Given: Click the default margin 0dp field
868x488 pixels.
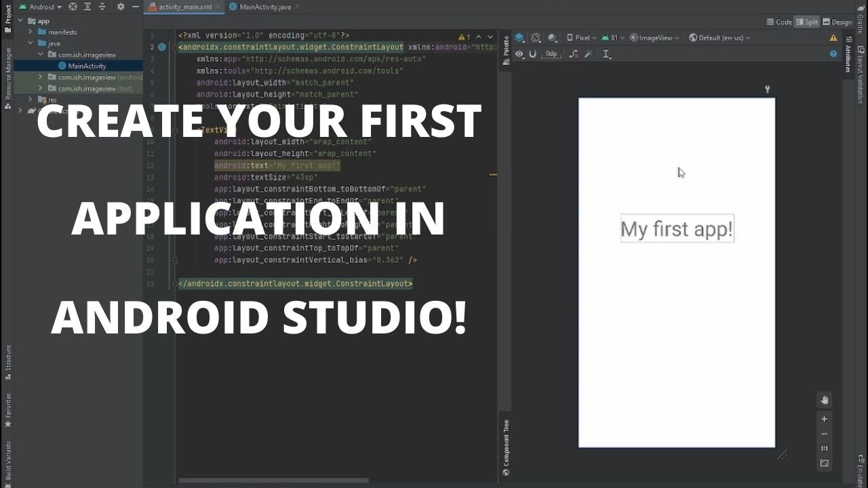Looking at the screenshot, I should (x=551, y=54).
